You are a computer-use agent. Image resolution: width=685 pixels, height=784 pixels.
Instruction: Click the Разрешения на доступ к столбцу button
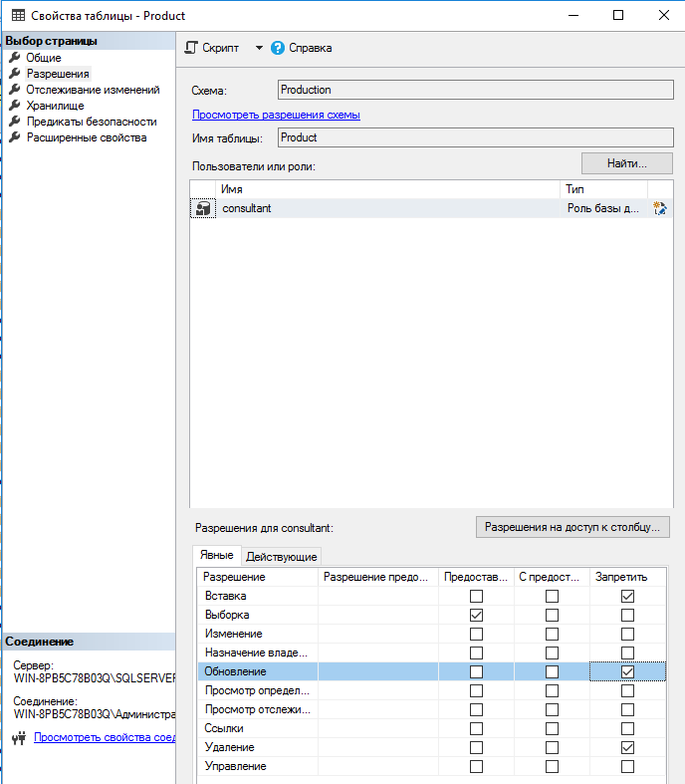point(572,527)
